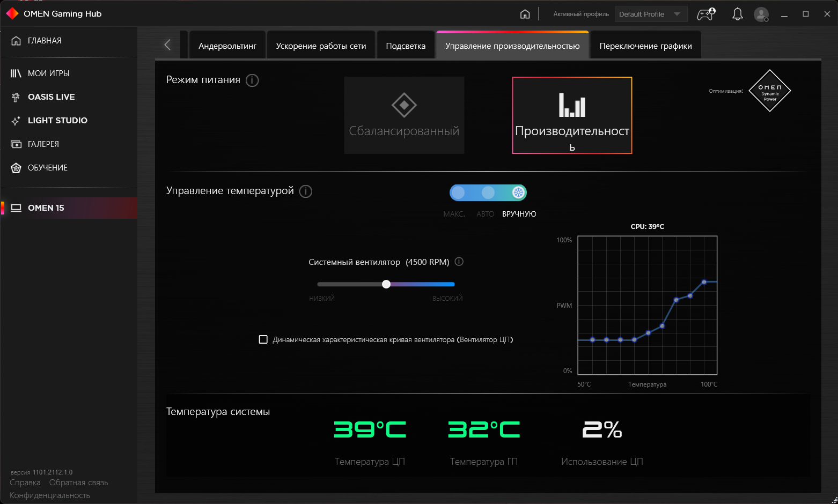
Task: Click the back arrow before the tabs
Action: pos(167,45)
